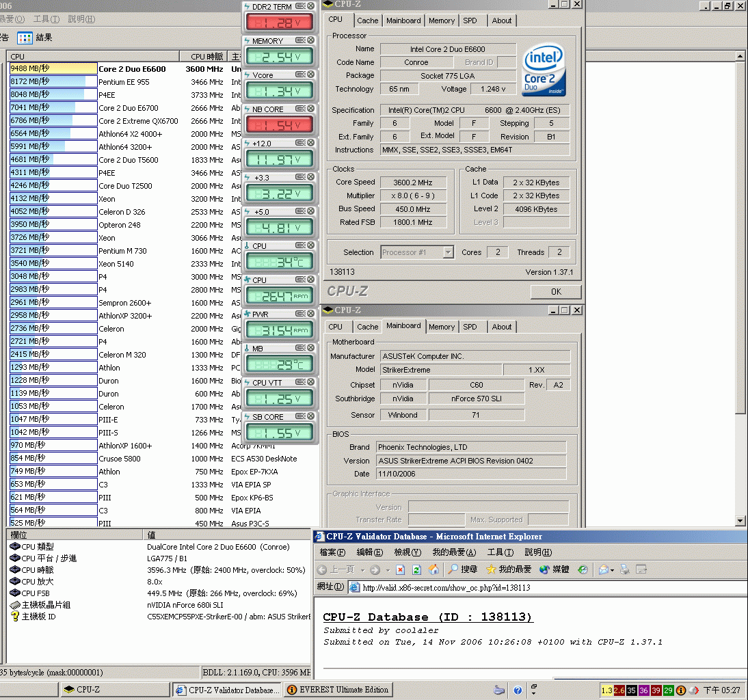The height and width of the screenshot is (700, 748).
Task: Open IE home page icon
Action: [433, 569]
